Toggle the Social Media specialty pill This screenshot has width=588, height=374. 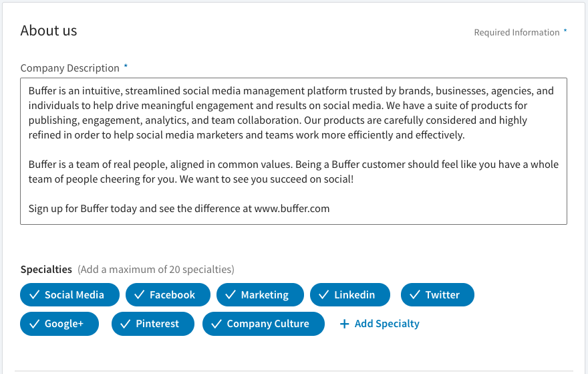[x=69, y=295]
